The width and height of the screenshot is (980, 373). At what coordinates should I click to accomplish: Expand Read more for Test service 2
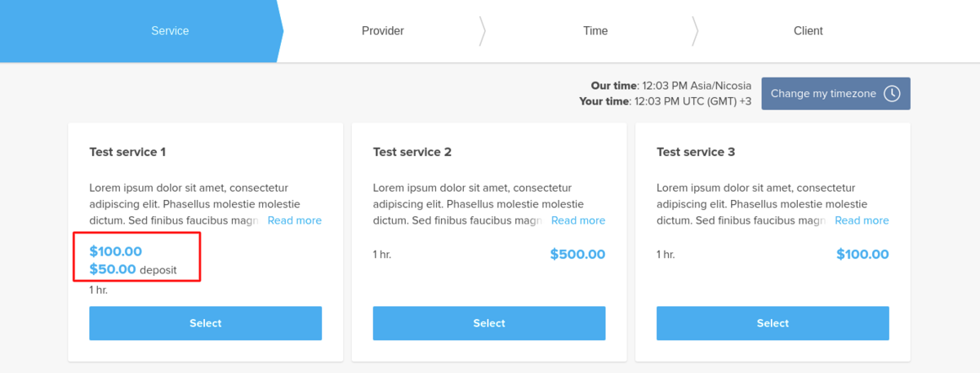point(578,220)
